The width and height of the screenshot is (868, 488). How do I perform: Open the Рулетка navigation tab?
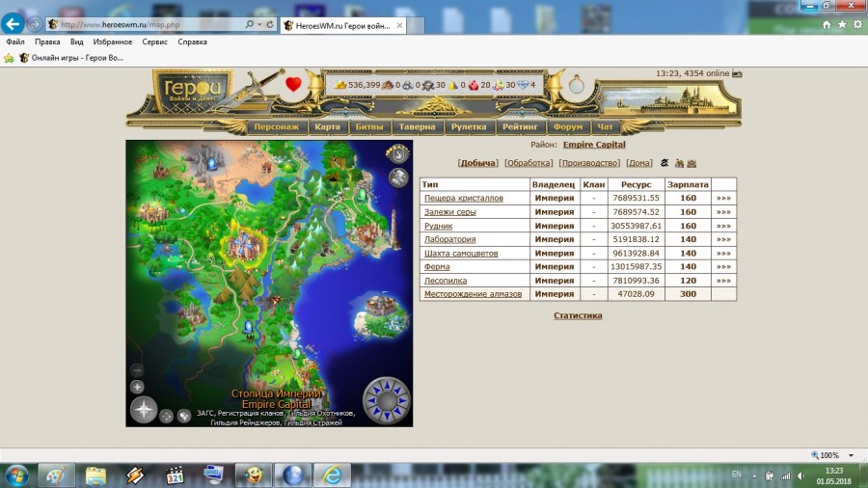click(469, 126)
